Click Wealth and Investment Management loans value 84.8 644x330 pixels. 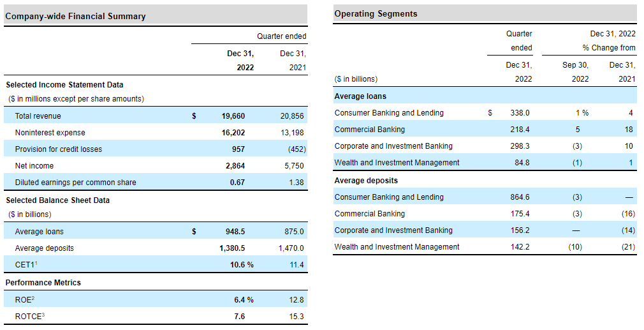522,163
